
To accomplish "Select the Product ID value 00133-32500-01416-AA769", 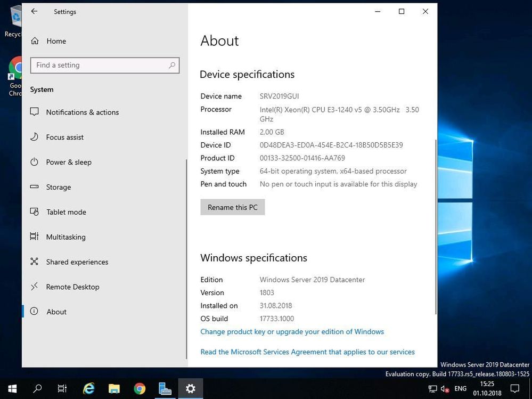I will tap(302, 158).
